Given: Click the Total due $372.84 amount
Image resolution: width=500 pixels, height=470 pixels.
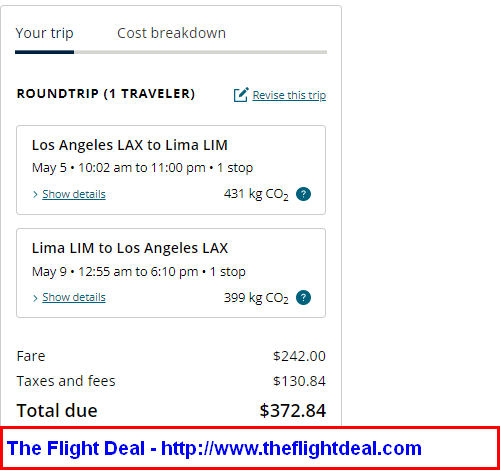Looking at the screenshot, I should pos(292,410).
